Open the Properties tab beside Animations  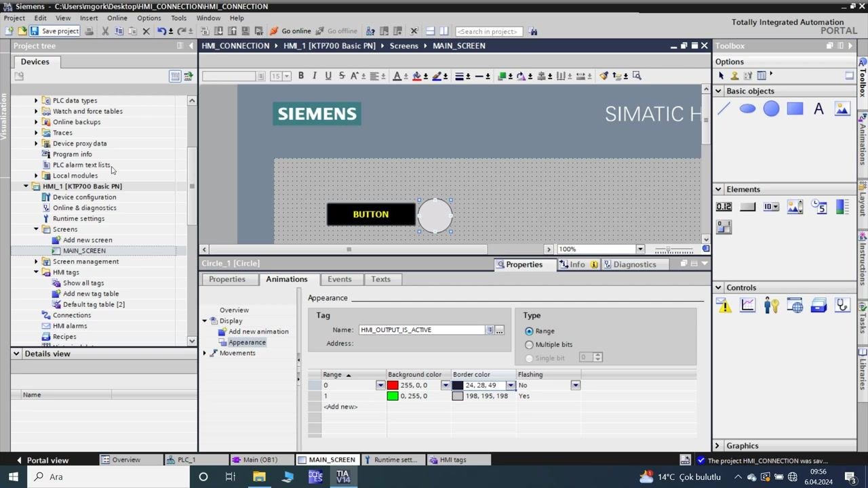pyautogui.click(x=227, y=279)
